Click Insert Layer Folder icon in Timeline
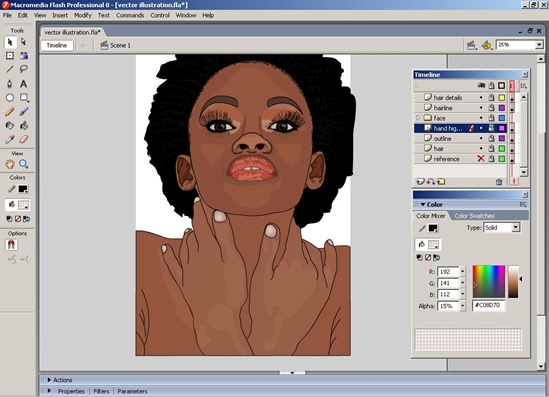549x397 pixels. (441, 181)
